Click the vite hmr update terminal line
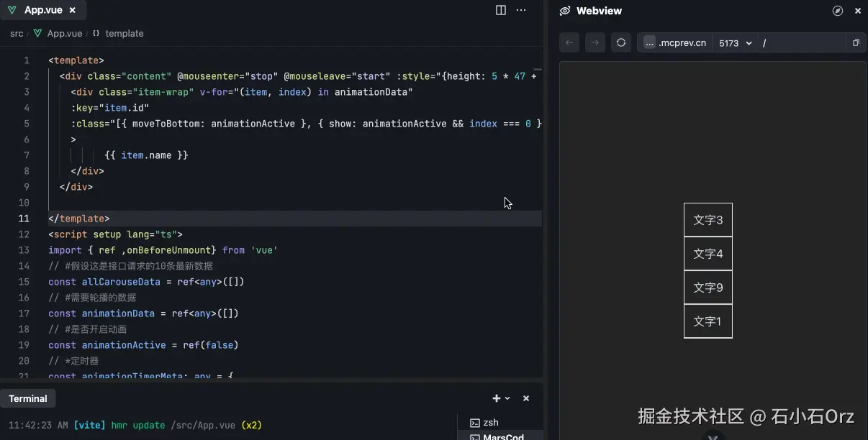This screenshot has height=440, width=868. (x=135, y=425)
